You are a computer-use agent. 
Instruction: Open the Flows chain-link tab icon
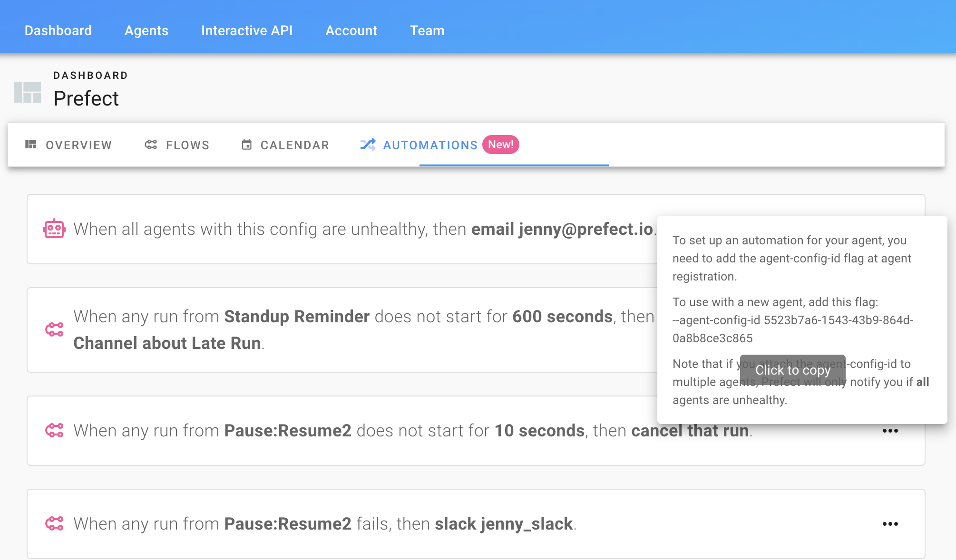point(150,145)
